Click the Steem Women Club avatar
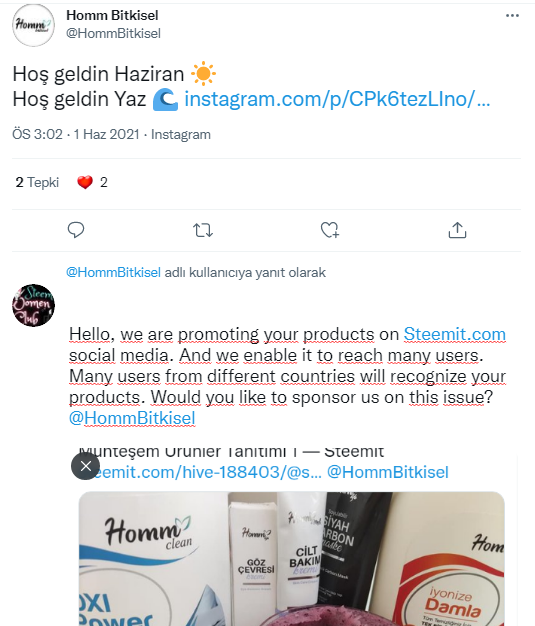The image size is (535, 626). (x=34, y=305)
